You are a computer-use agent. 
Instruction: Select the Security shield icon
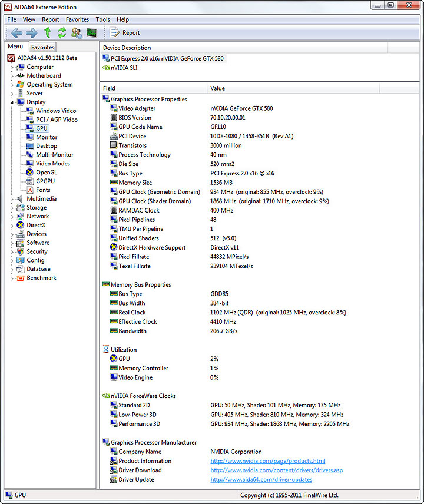pyautogui.click(x=21, y=251)
